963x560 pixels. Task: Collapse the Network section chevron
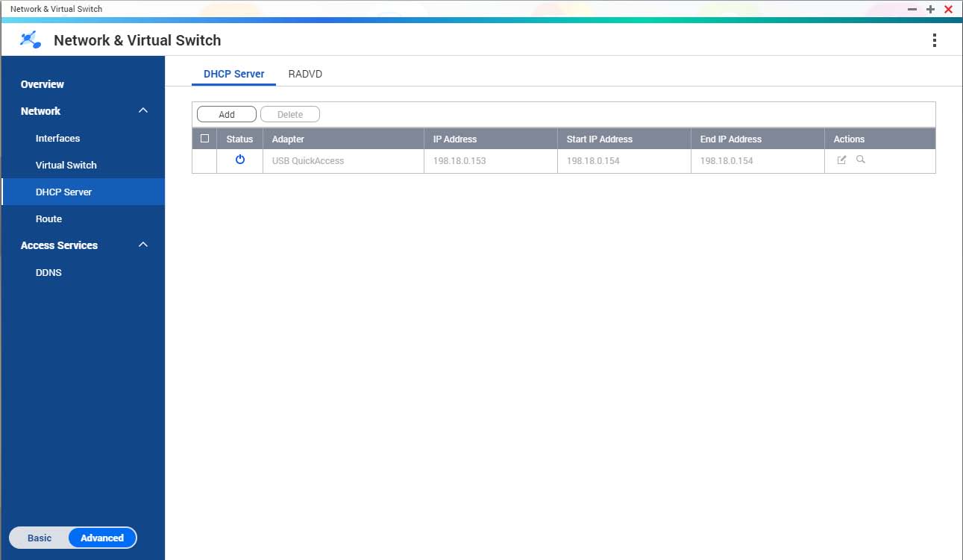143,110
